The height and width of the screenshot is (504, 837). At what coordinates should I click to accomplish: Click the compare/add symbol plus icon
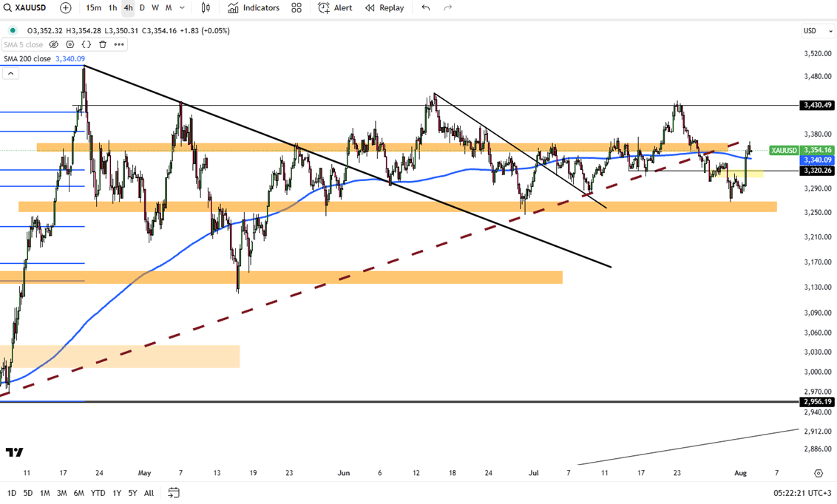(66, 8)
